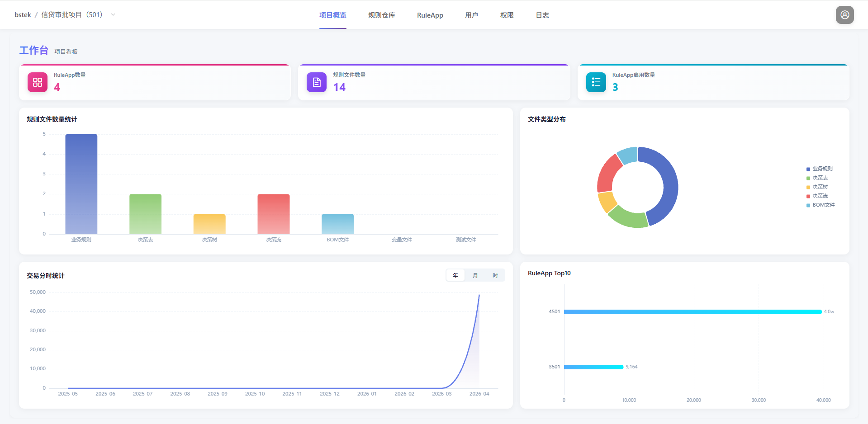Screen dimensions: 868x424
Task: Switch chart to 月 view
Action: [x=475, y=276]
